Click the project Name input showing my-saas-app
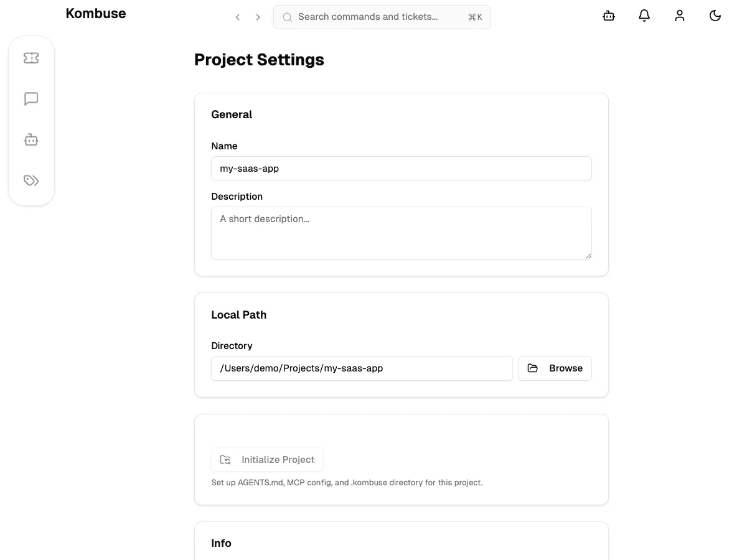The height and width of the screenshot is (560, 747). pos(402,168)
